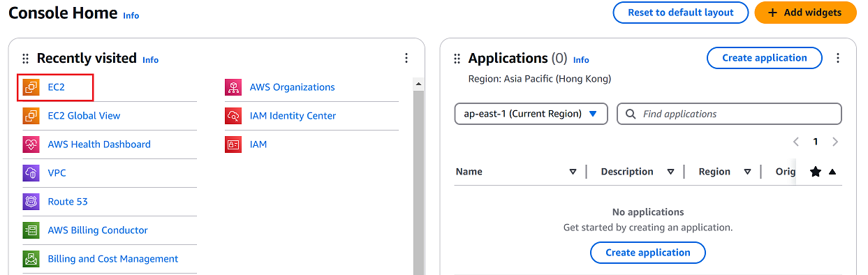
Task: Click Create application below No applications
Action: coord(648,253)
